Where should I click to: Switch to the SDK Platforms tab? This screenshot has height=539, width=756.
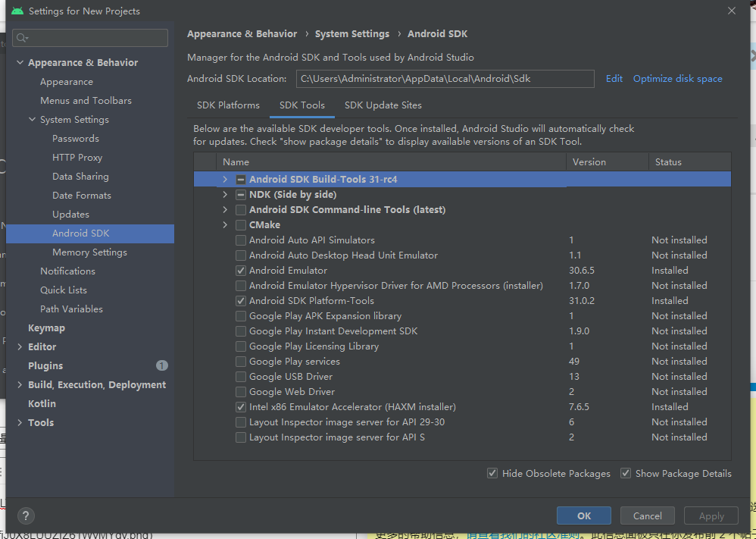[x=228, y=105]
